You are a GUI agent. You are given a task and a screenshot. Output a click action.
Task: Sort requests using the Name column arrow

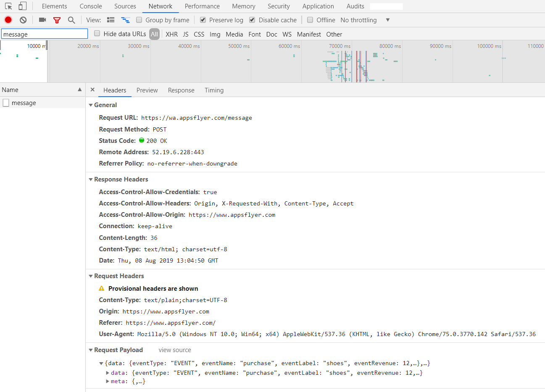tap(79, 90)
